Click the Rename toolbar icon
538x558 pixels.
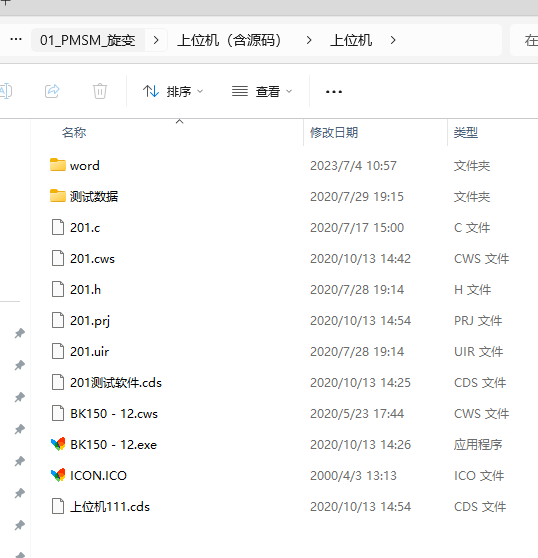tap(6, 91)
